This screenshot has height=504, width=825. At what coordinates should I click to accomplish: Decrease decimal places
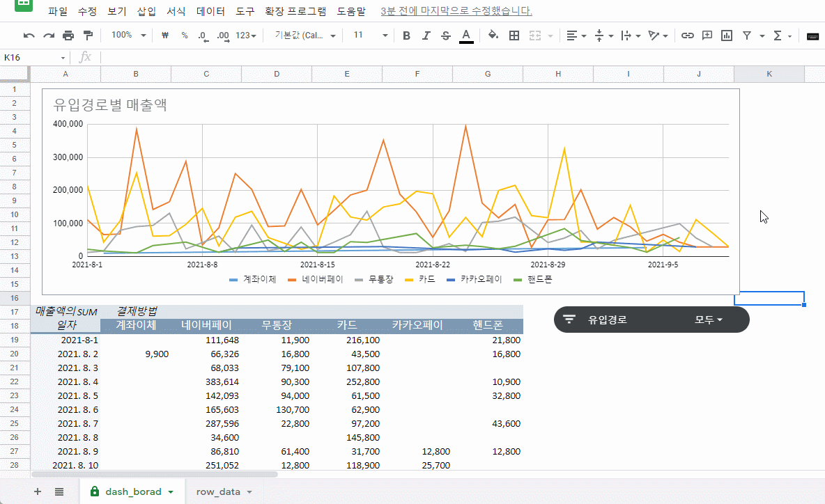203,36
